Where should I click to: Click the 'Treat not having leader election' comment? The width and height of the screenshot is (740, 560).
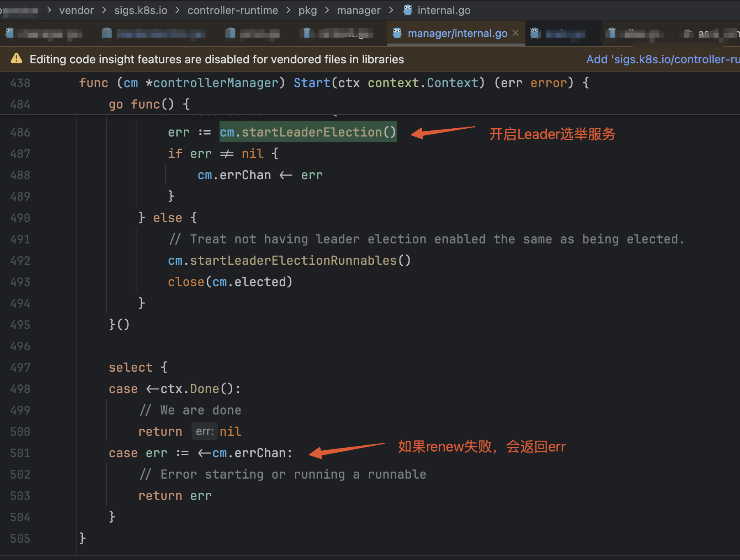point(426,239)
